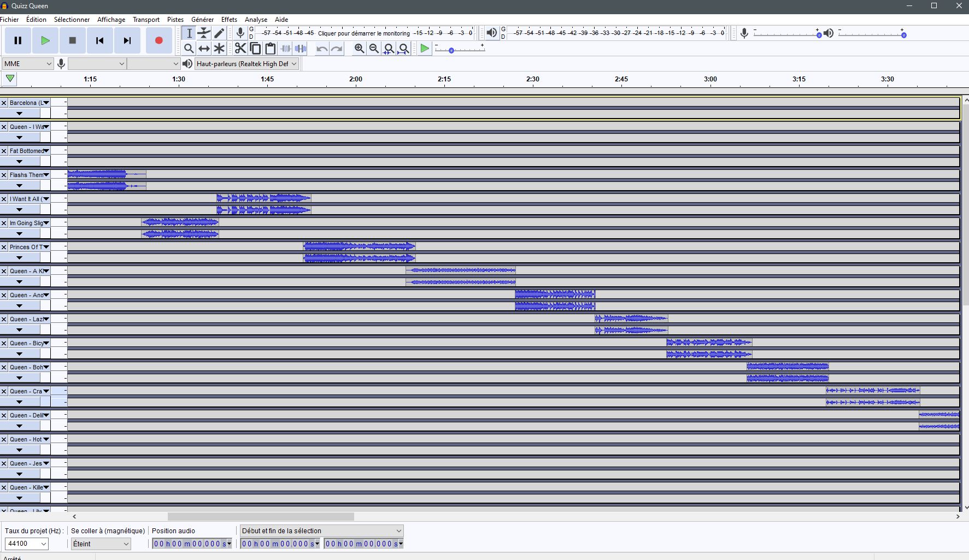Viewport: 969px width, 560px height.
Task: Pick the Draw pencil tool
Action: (219, 33)
